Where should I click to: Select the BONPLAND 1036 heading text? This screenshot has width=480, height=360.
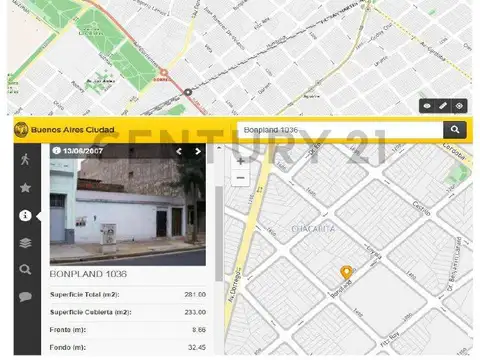[88, 274]
